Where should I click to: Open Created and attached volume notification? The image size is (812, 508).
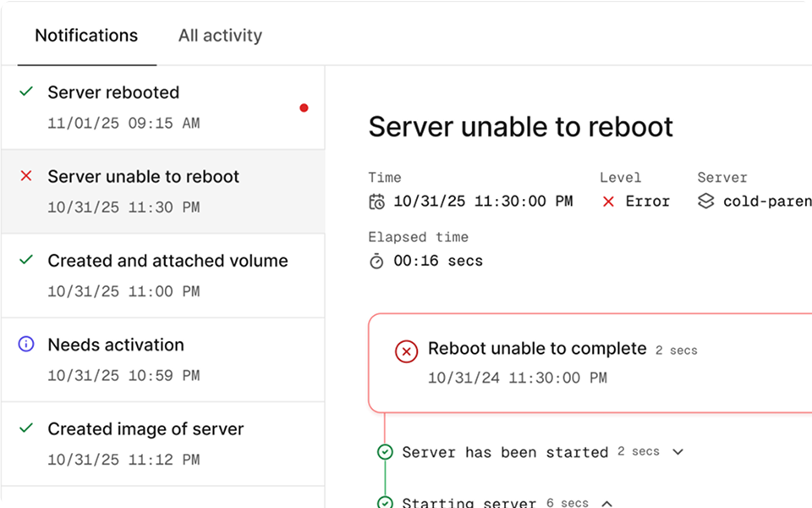[x=163, y=276]
